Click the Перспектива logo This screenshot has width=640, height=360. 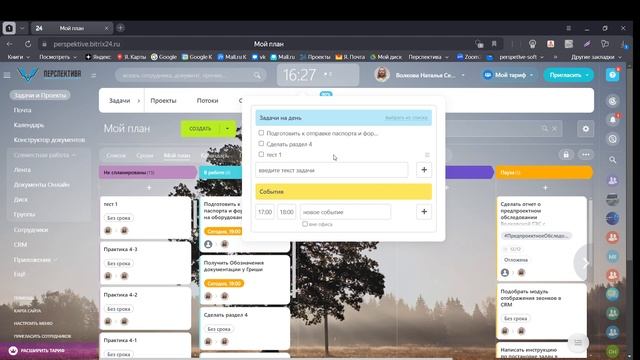[49, 74]
